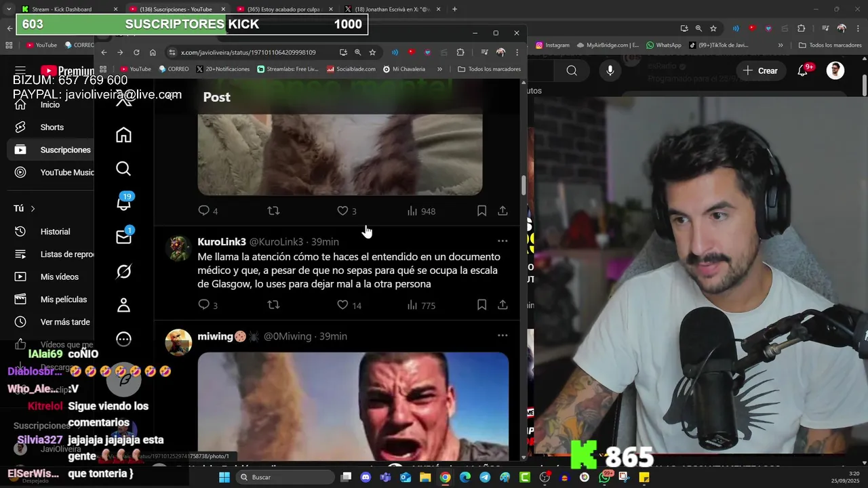
Task: Open YouTube notifications bell 9+
Action: coord(804,70)
